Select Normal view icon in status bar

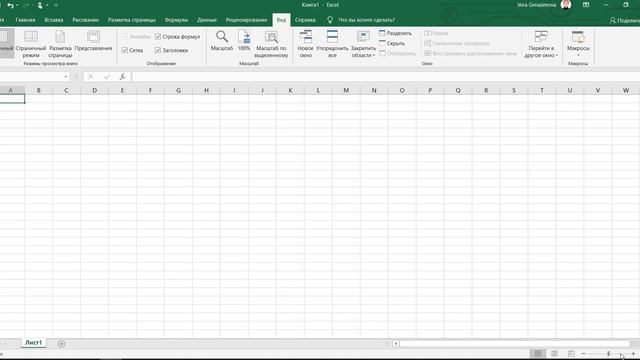point(538,353)
